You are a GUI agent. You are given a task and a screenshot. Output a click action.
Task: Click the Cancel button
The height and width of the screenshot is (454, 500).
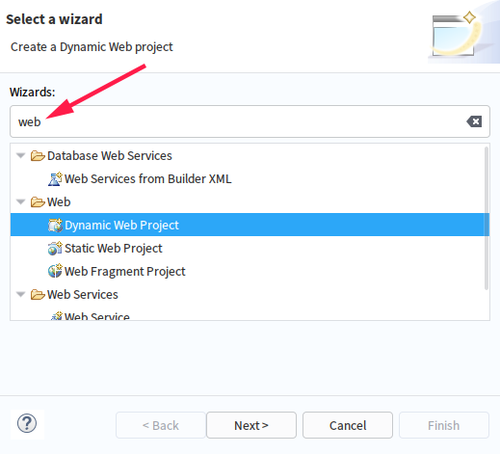point(348,425)
